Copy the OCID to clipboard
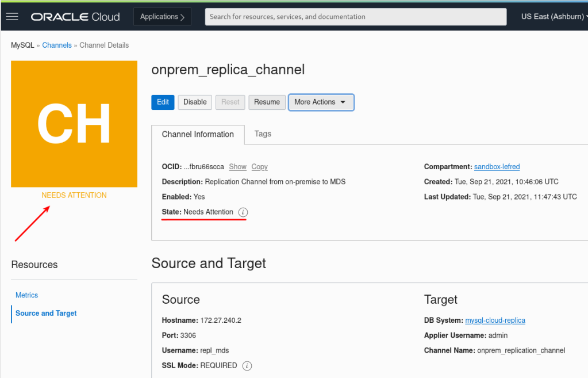This screenshot has width=588, height=378. [x=259, y=167]
